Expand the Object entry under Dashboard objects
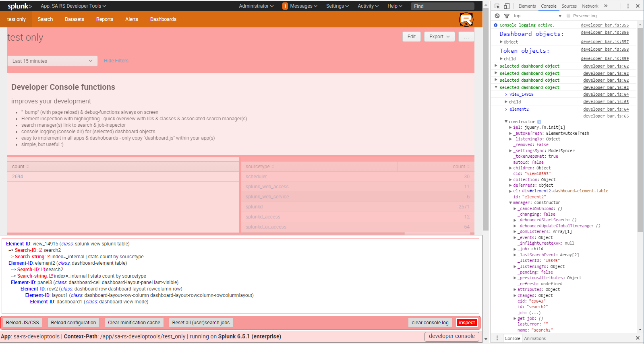This screenshot has height=344, width=644. 501,42
